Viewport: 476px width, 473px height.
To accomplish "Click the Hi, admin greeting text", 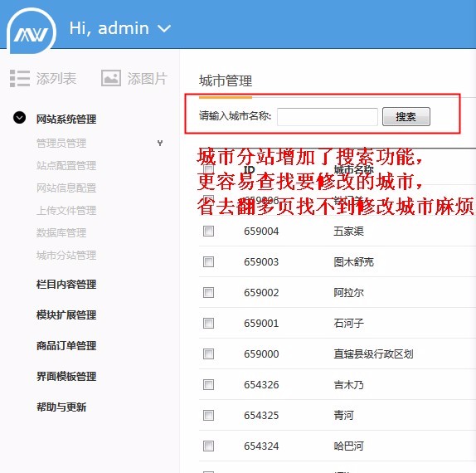I will point(109,28).
